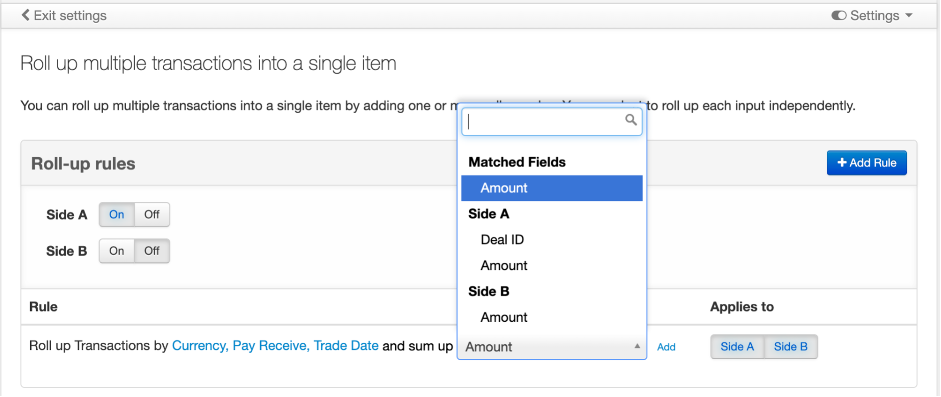Focus the dropdown search input field
Image resolution: width=941 pixels, height=397 pixels.
(x=552, y=122)
